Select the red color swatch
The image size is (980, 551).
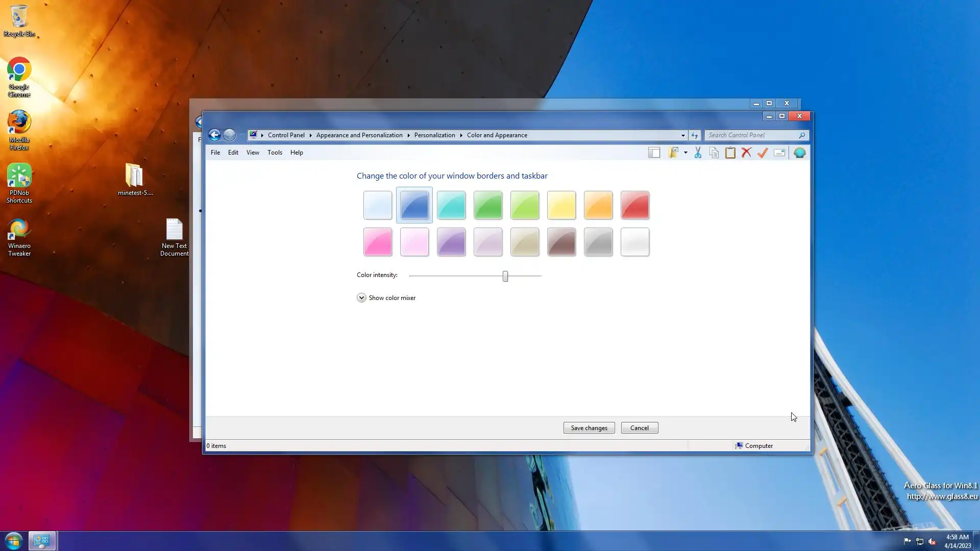[635, 205]
